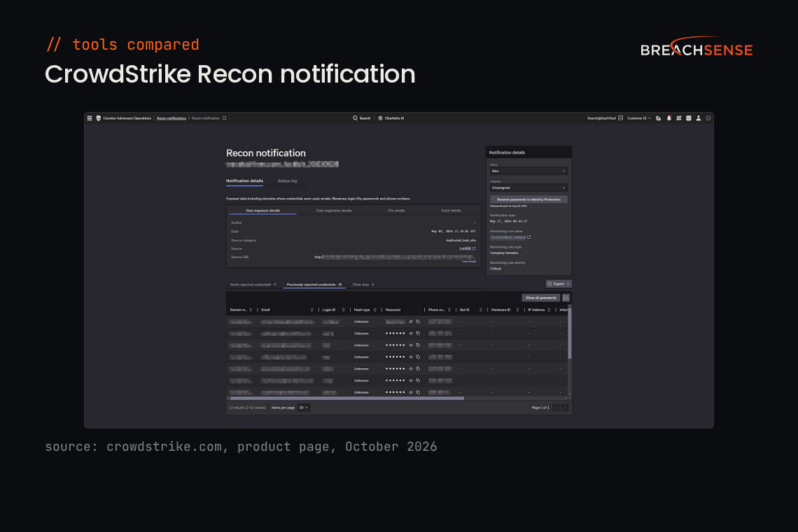The height and width of the screenshot is (532, 798).
Task: Click the CrowdStrike falcon logo icon
Action: click(x=98, y=118)
